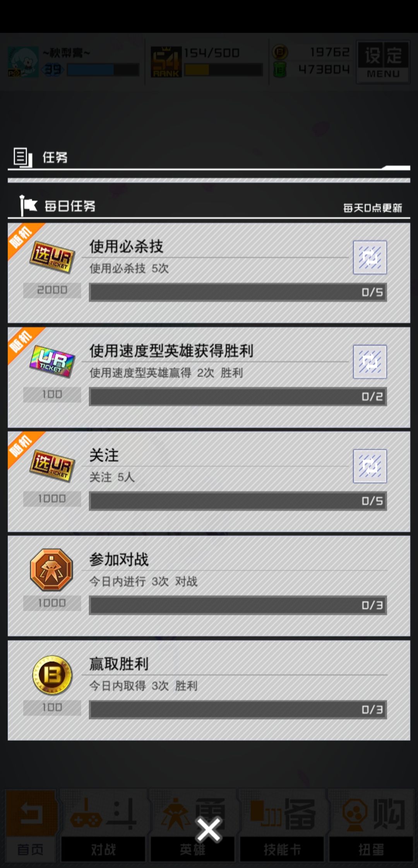Tap the 使用必杀技 progress bar 0/5
The image size is (418, 868).
click(238, 292)
